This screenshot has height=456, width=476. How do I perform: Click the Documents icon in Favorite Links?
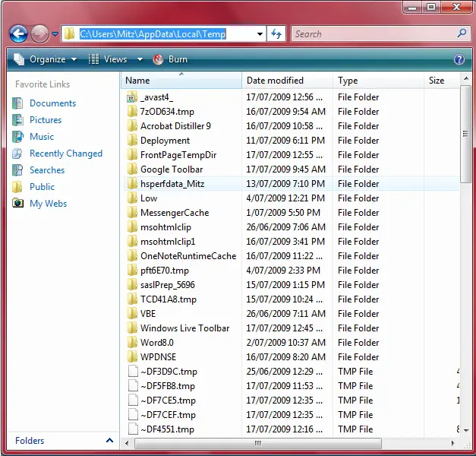(17, 103)
